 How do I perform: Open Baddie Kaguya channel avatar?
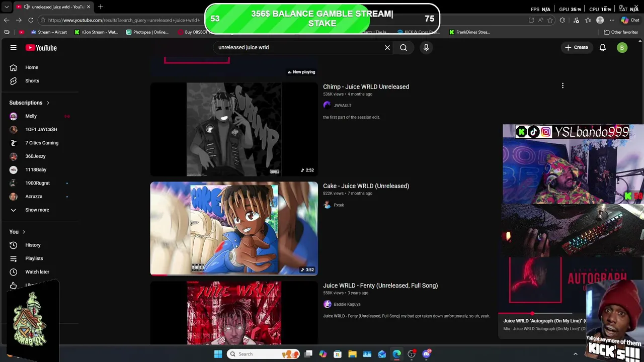coord(327,304)
